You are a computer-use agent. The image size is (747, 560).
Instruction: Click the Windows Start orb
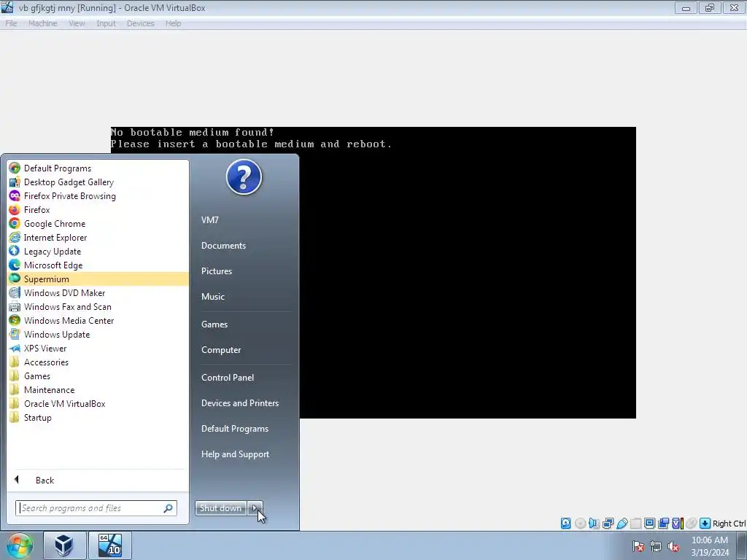[20, 545]
